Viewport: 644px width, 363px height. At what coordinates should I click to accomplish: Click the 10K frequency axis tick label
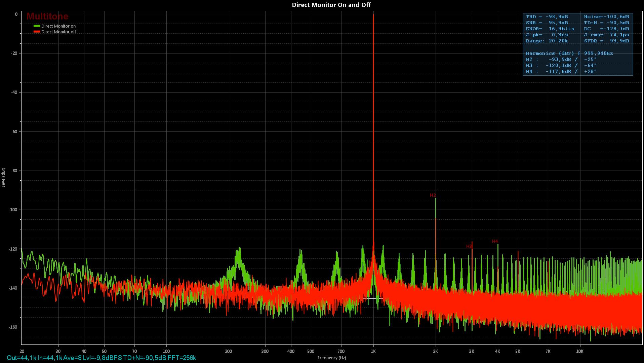point(580,351)
